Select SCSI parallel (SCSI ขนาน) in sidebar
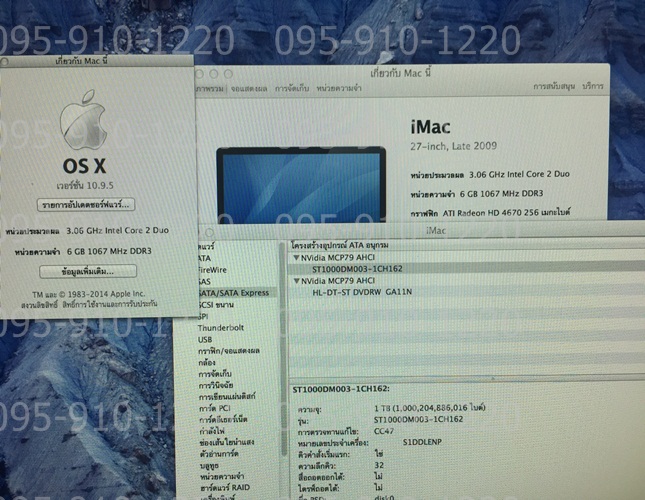Screen dimensions: 645x500 [x=216, y=305]
